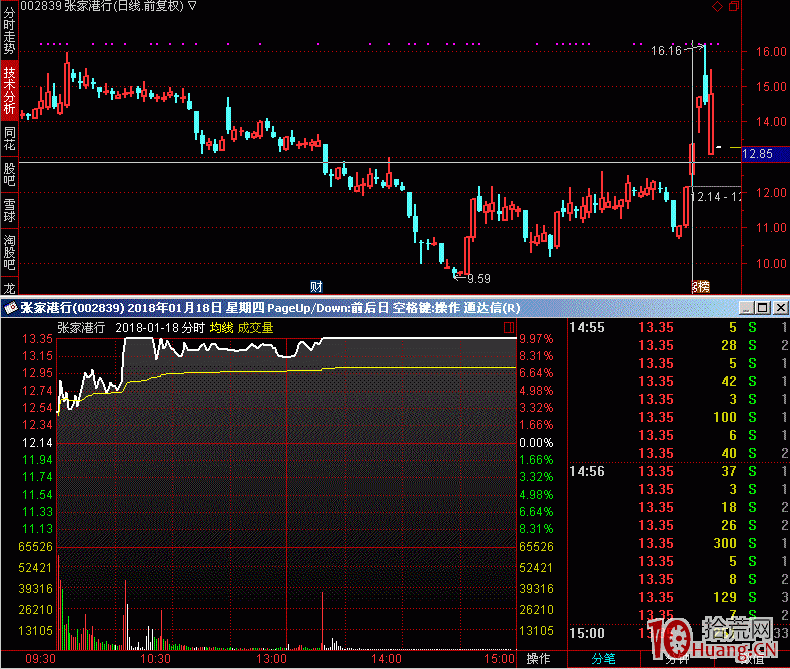Switch to the 同花 sidebar tab
790x669 pixels.
coord(9,139)
